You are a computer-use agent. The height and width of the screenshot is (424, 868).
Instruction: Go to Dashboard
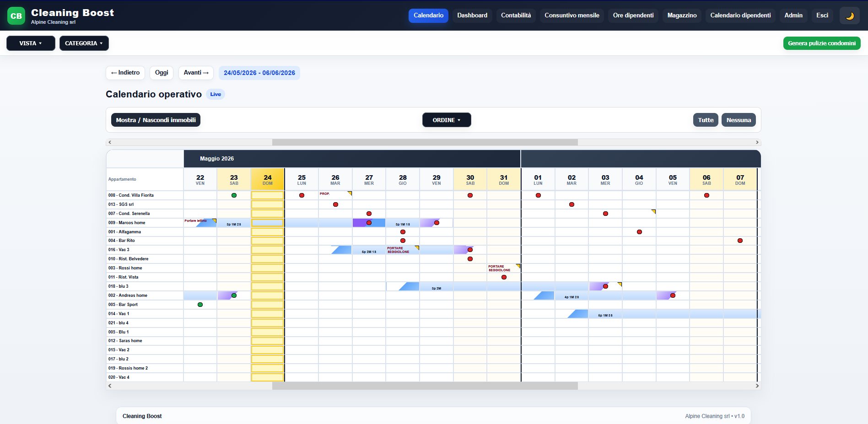472,16
